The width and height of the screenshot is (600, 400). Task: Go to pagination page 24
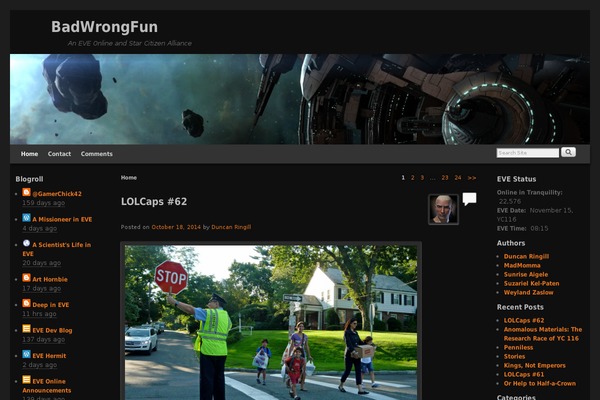458,178
